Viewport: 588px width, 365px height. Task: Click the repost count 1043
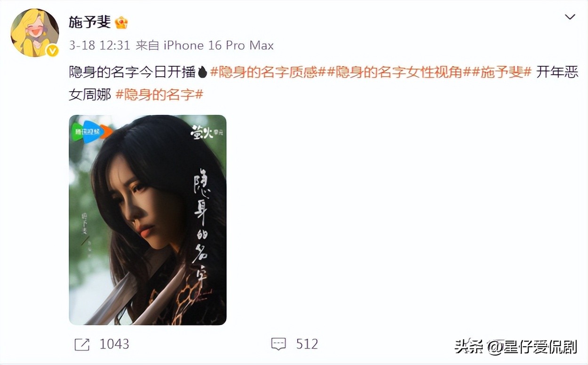pyautogui.click(x=114, y=344)
